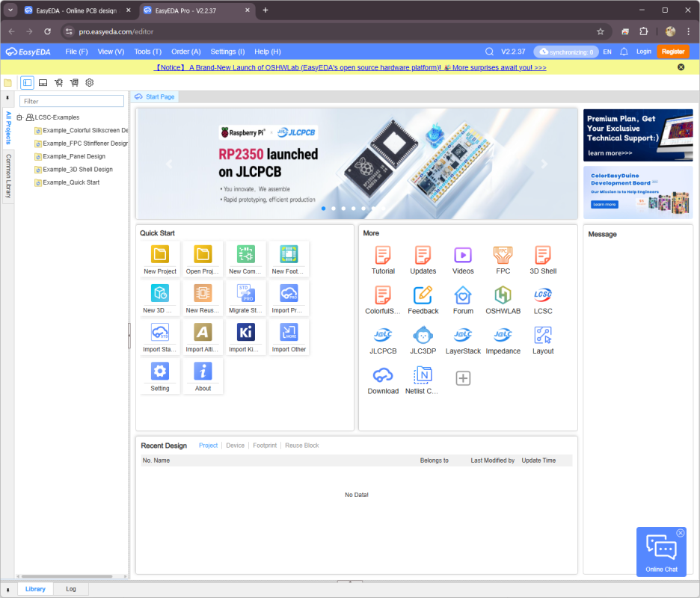Open the FPC icon
700x598 pixels.
[503, 255]
